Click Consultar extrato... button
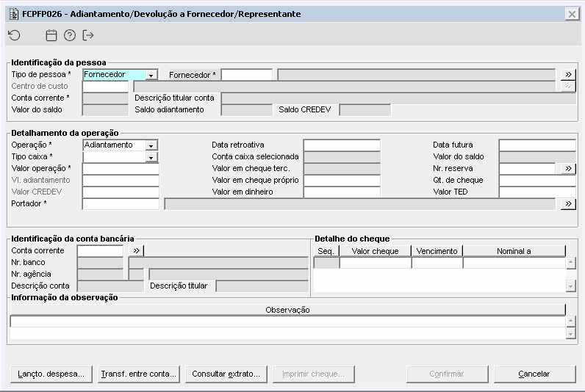Image resolution: width=585 pixels, height=392 pixels. point(226,374)
